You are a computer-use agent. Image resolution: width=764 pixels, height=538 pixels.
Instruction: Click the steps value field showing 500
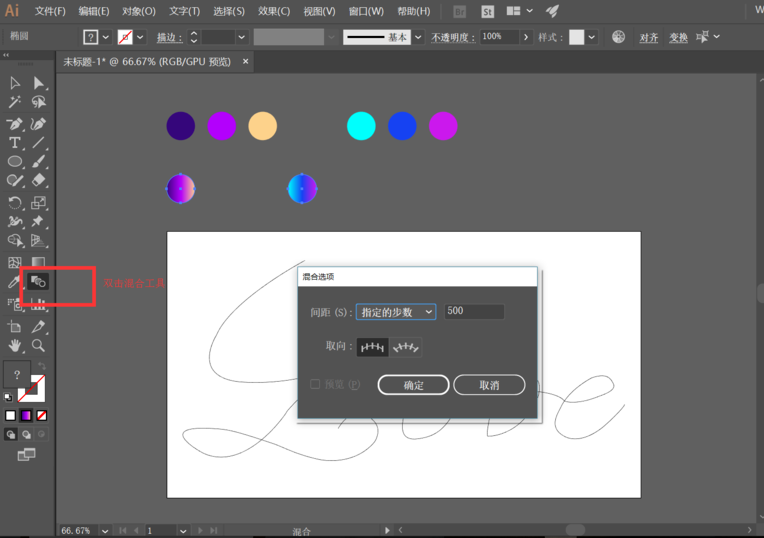474,312
